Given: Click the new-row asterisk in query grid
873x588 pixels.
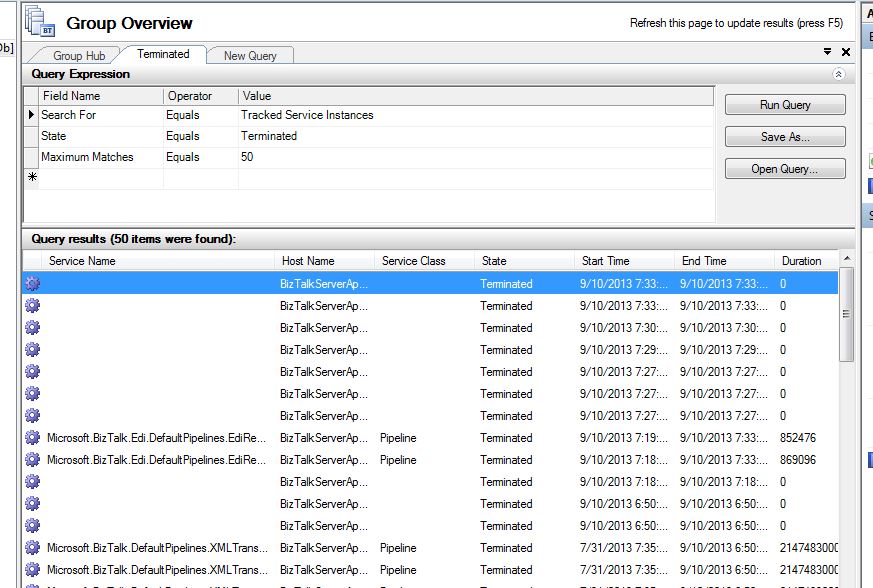Looking at the screenshot, I should pos(32,177).
